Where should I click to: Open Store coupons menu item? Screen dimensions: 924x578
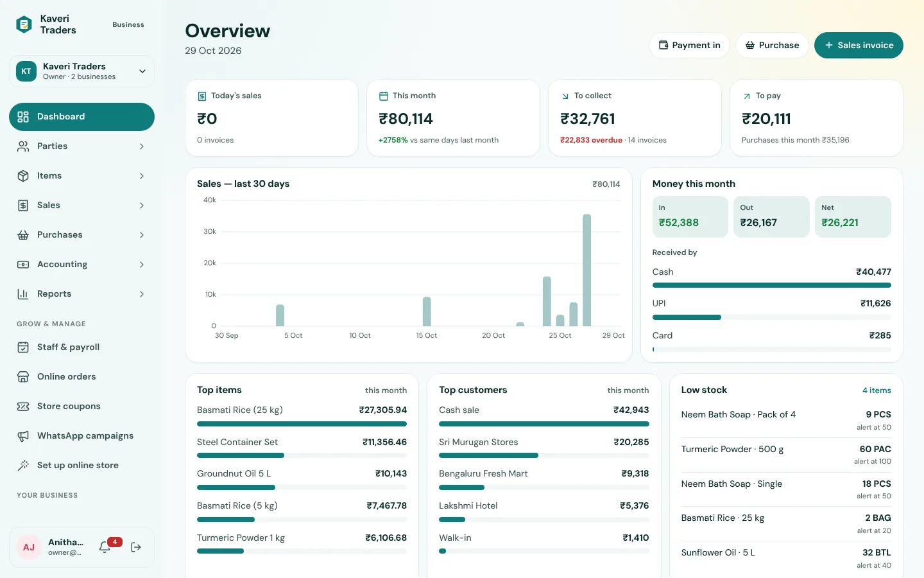pos(81,407)
